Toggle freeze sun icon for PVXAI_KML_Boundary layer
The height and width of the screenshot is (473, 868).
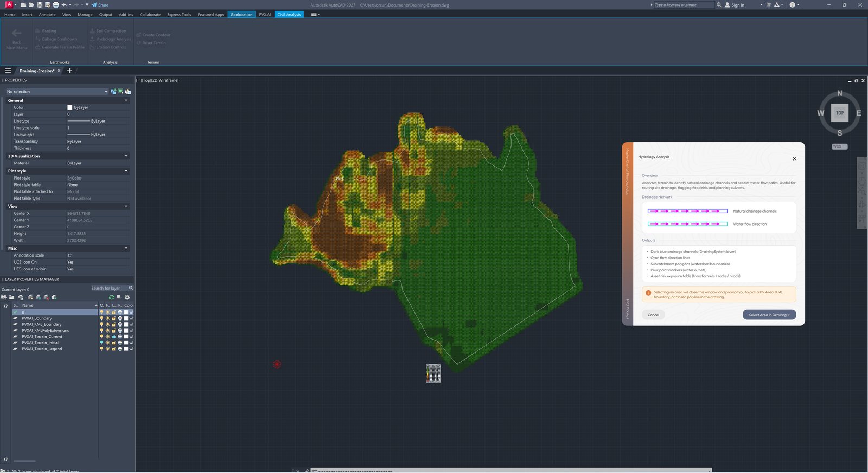(107, 324)
